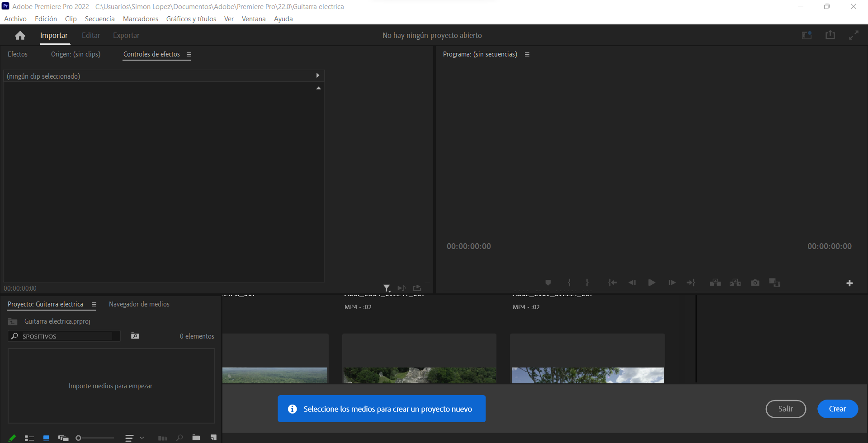
Task: Create a new bin in the project panel
Action: tap(196, 438)
